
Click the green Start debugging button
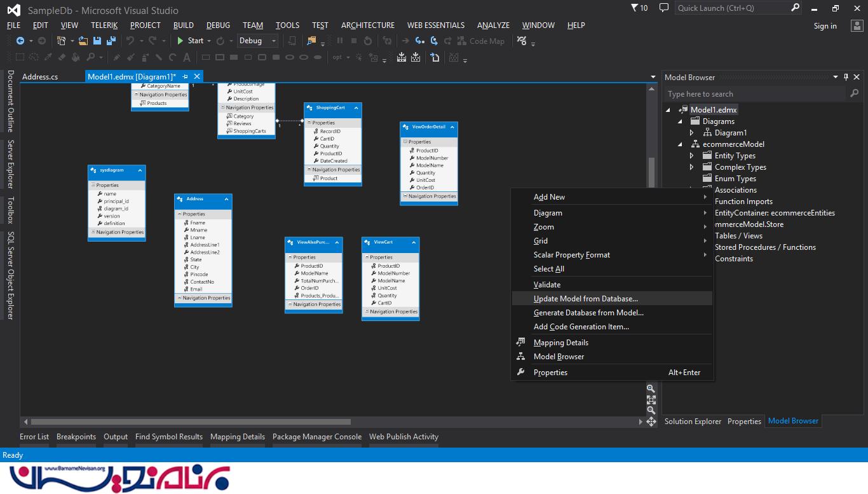[x=190, y=41]
